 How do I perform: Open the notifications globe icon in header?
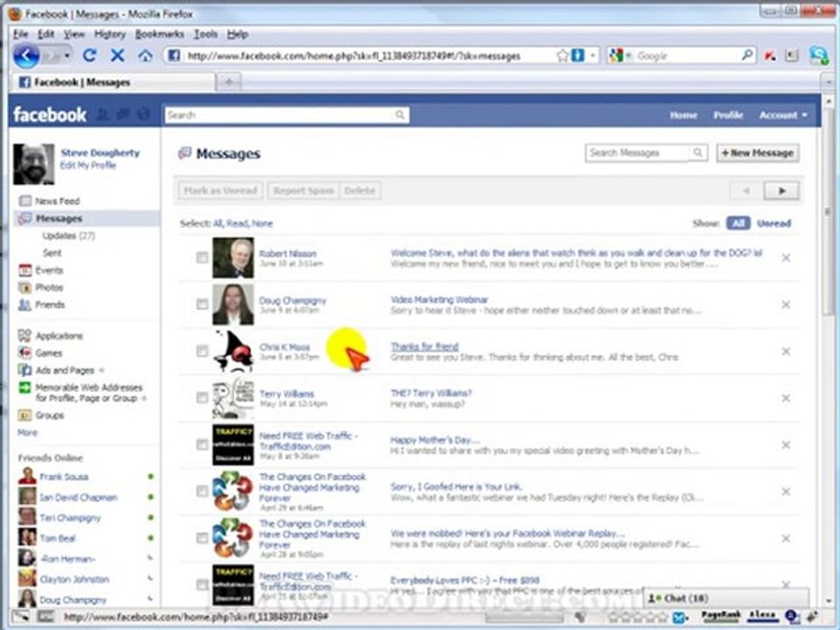click(x=143, y=115)
